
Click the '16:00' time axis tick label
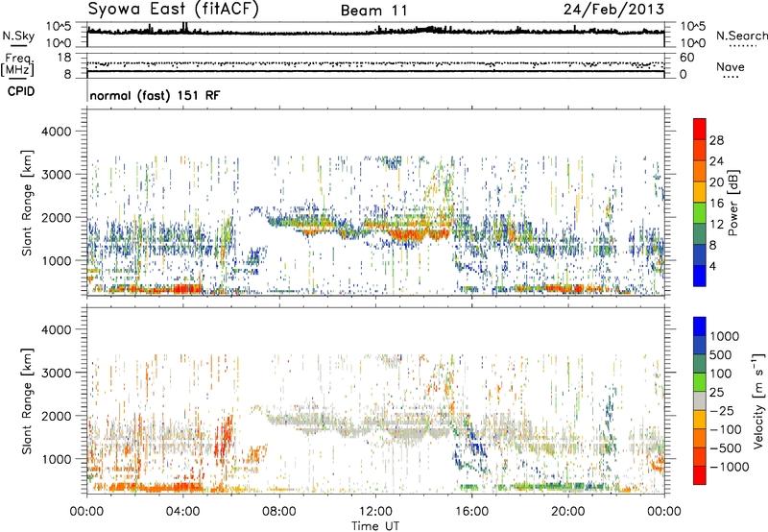[x=471, y=512]
